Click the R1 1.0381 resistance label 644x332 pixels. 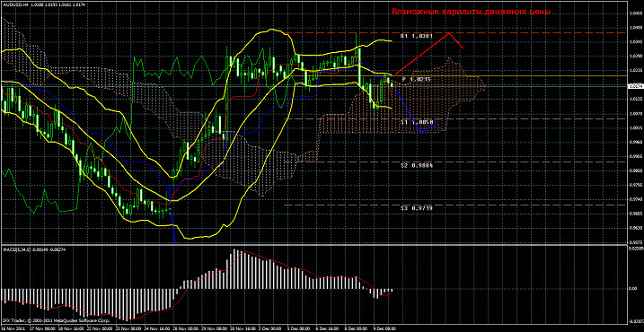pos(417,36)
